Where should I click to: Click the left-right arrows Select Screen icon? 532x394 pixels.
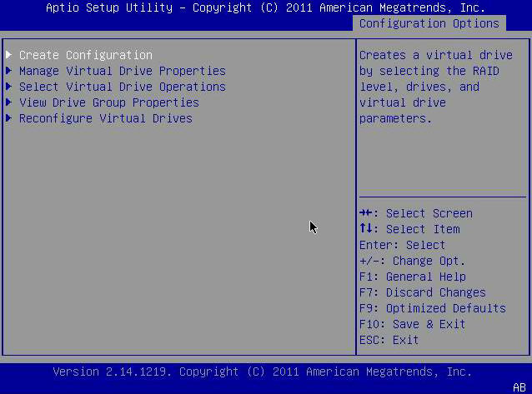pos(366,213)
